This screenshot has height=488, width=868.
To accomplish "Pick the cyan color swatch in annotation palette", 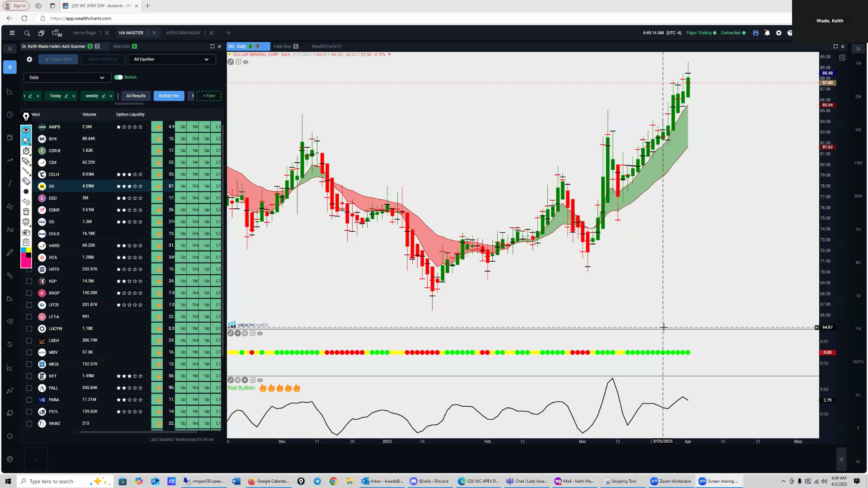I will coord(24,250).
